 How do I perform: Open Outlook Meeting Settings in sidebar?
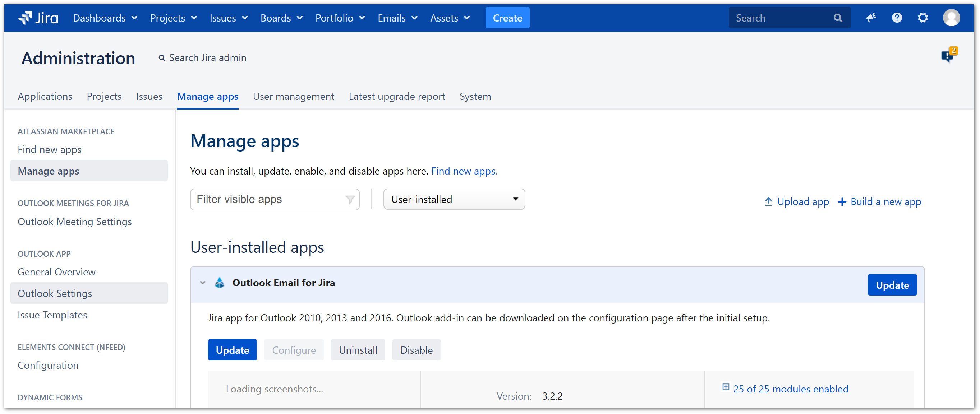point(74,222)
